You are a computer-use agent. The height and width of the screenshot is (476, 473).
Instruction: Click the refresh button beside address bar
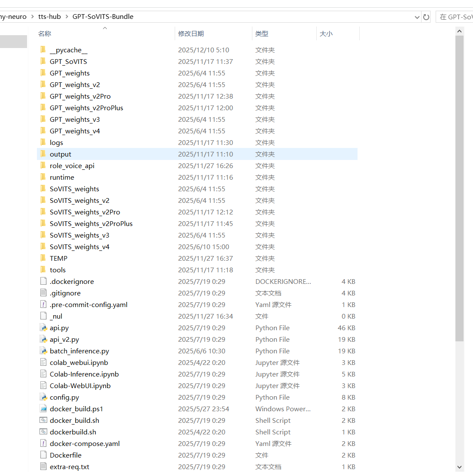pos(426,17)
